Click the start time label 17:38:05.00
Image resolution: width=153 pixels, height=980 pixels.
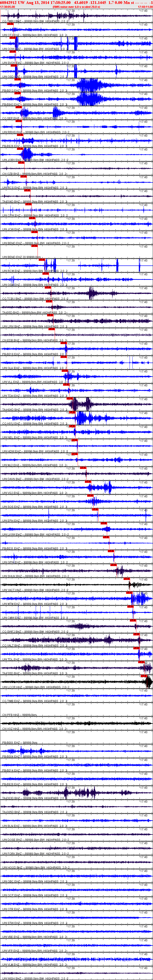(x=8, y=7)
